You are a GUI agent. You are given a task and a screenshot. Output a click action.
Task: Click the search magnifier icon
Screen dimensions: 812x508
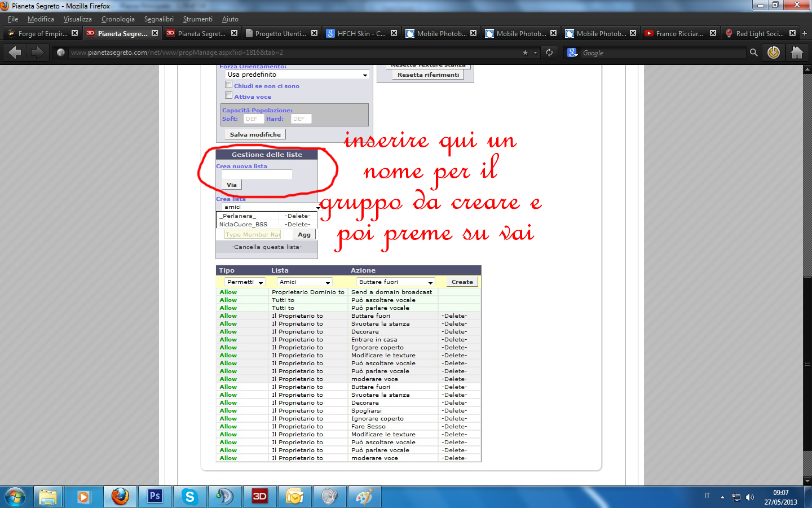click(753, 52)
